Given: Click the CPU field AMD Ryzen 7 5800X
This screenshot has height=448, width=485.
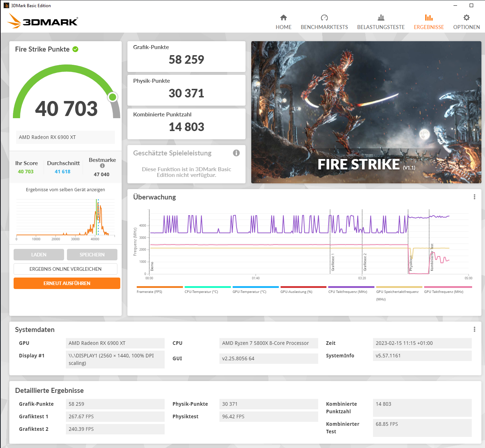Looking at the screenshot, I should [x=269, y=343].
